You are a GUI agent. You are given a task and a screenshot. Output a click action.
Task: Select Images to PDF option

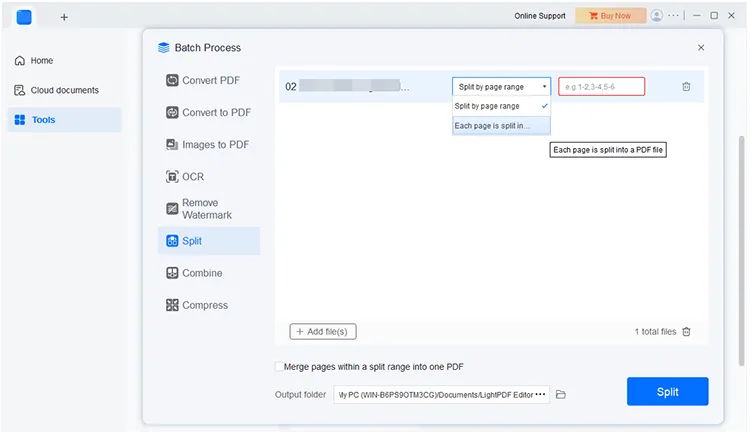point(209,145)
